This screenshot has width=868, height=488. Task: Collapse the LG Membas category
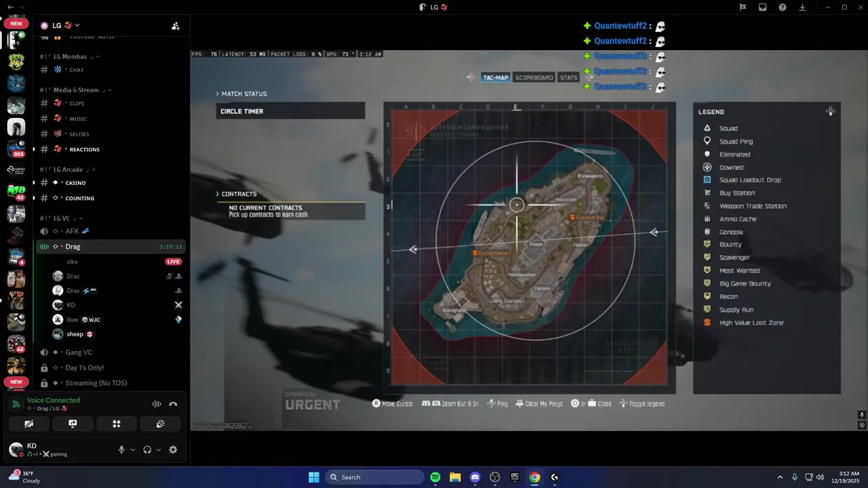[70, 56]
